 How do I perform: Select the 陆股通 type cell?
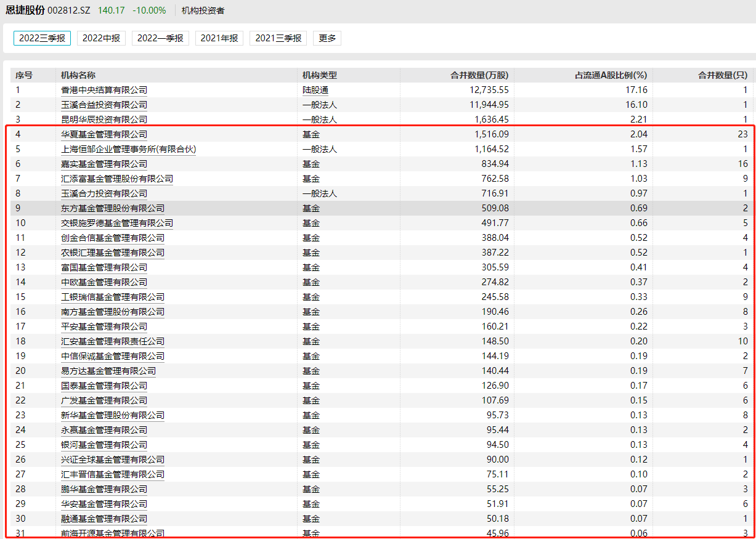(315, 90)
